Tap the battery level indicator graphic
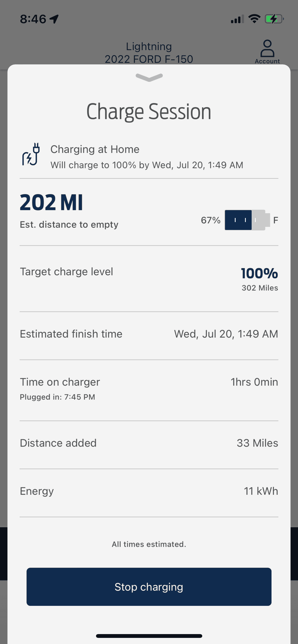 click(247, 220)
